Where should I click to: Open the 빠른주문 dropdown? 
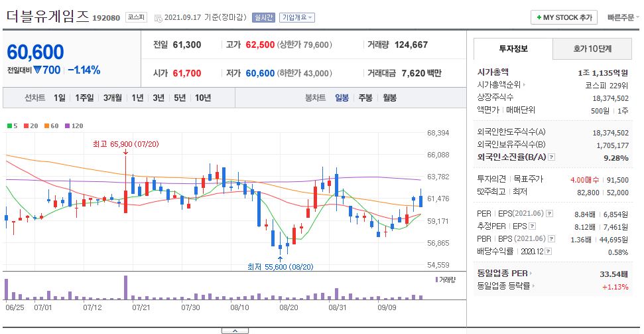coord(623,18)
